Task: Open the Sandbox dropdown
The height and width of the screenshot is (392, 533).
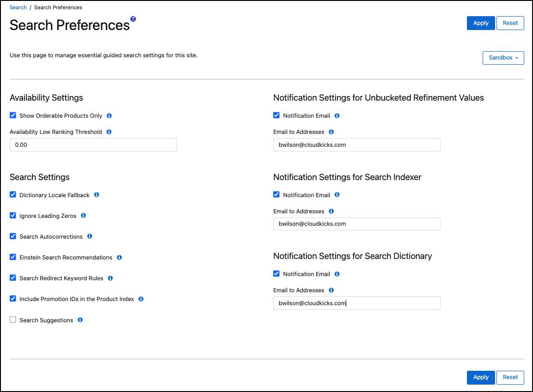Action: tap(503, 58)
